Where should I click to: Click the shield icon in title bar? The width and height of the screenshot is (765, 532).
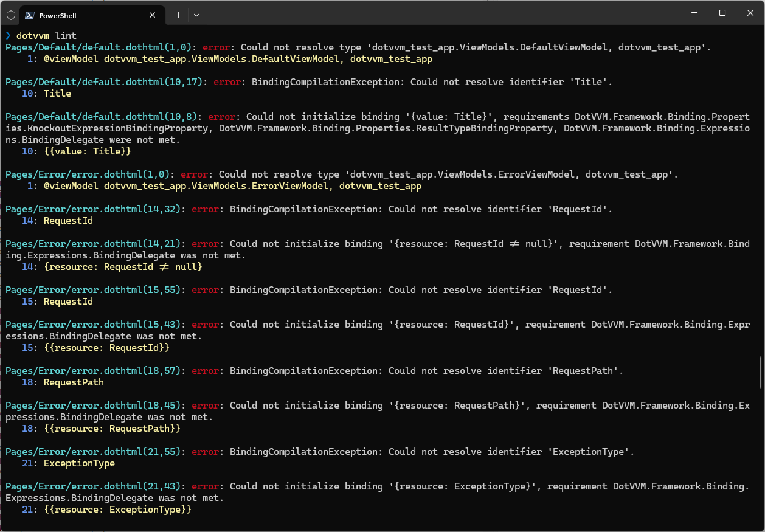click(10, 15)
